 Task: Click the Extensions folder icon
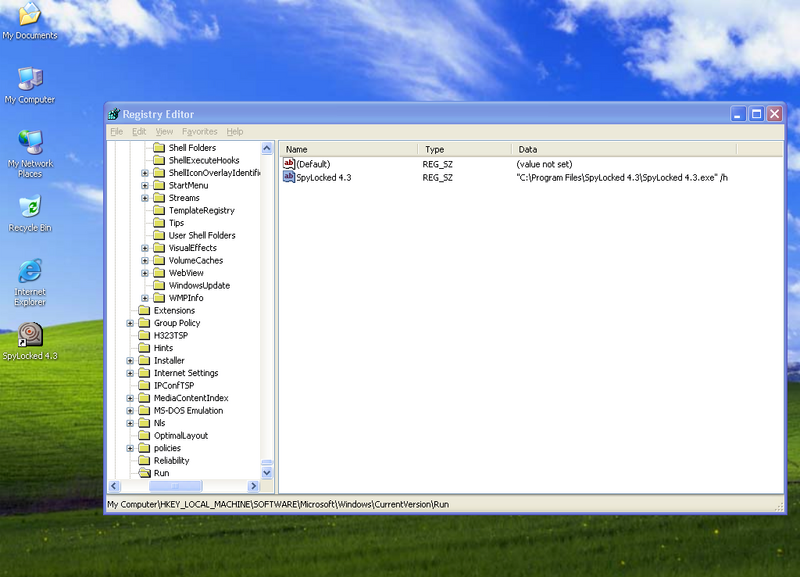(144, 310)
